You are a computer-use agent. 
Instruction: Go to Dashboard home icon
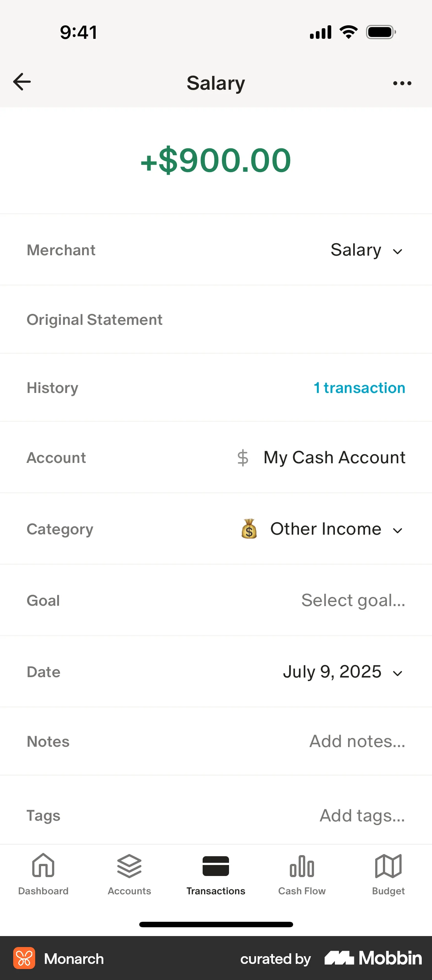(x=43, y=866)
